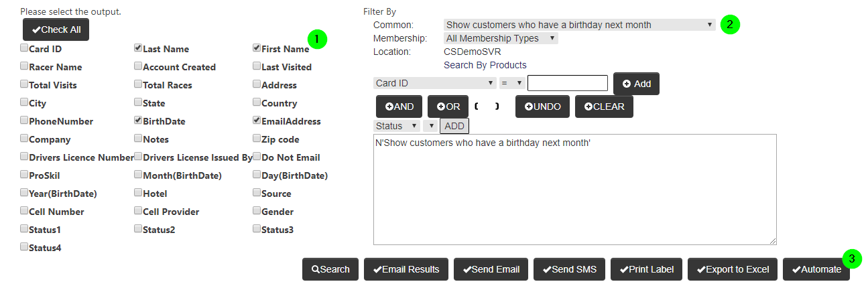The width and height of the screenshot is (868, 298).
Task: Export results to Excel
Action: tap(733, 269)
